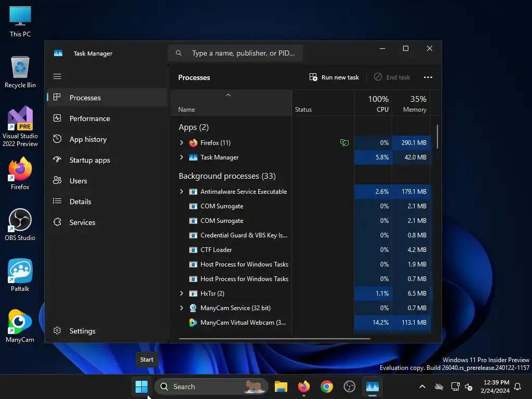Select ManyCam Service process icon

(x=193, y=308)
